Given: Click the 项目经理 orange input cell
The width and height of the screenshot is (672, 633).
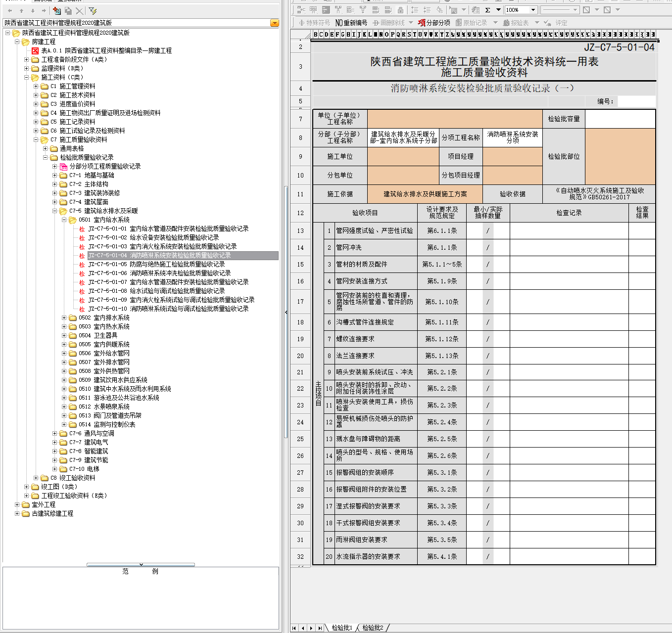Looking at the screenshot, I should click(513, 156).
